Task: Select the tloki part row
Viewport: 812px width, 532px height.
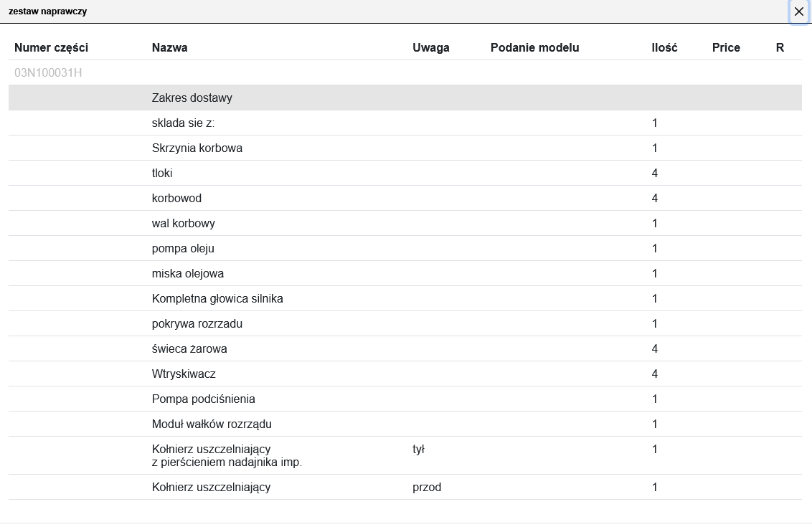Action: coord(162,174)
